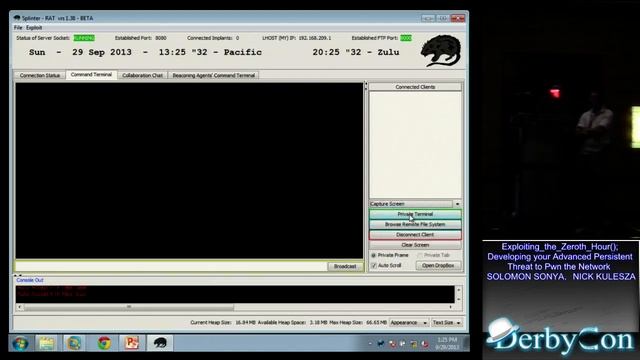The height and width of the screenshot is (360, 640).
Task: Click the Clear Screen button
Action: tap(415, 245)
